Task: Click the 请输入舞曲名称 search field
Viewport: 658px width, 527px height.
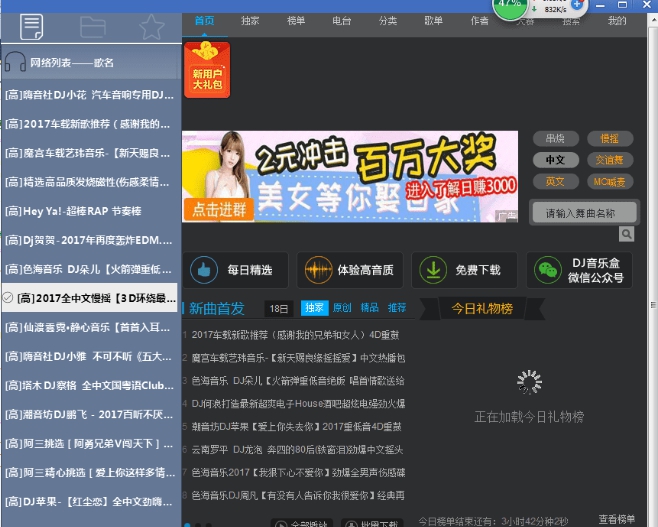Action: pyautogui.click(x=584, y=213)
